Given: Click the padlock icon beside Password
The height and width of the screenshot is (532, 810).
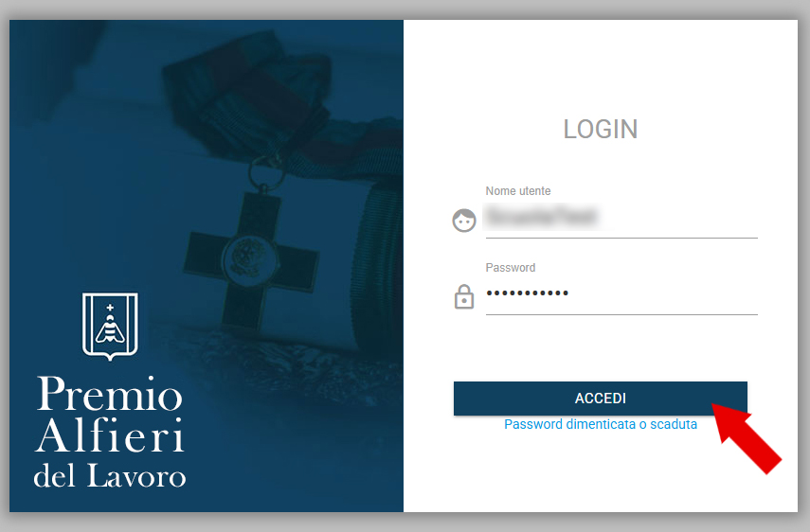Looking at the screenshot, I should (x=464, y=296).
